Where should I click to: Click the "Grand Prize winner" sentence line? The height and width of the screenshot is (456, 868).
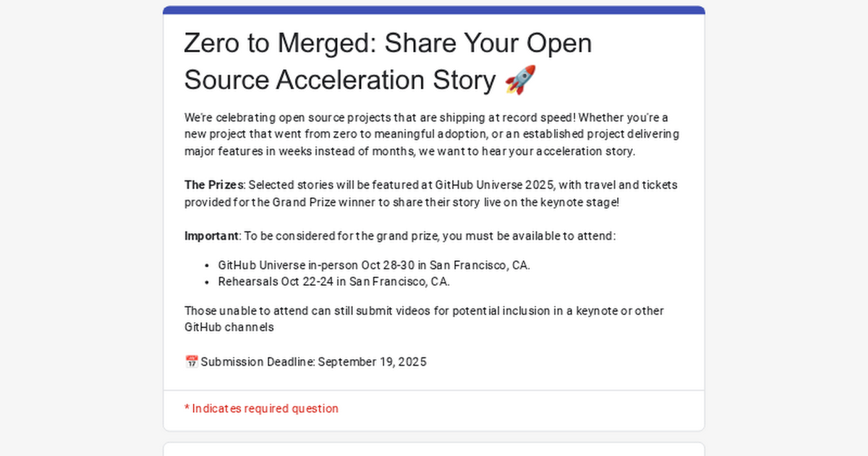pyautogui.click(x=401, y=202)
